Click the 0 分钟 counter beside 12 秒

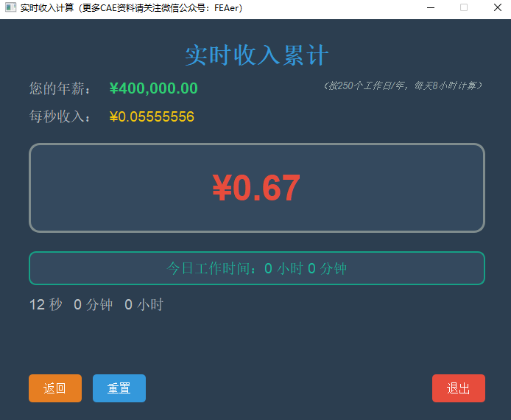click(x=94, y=304)
